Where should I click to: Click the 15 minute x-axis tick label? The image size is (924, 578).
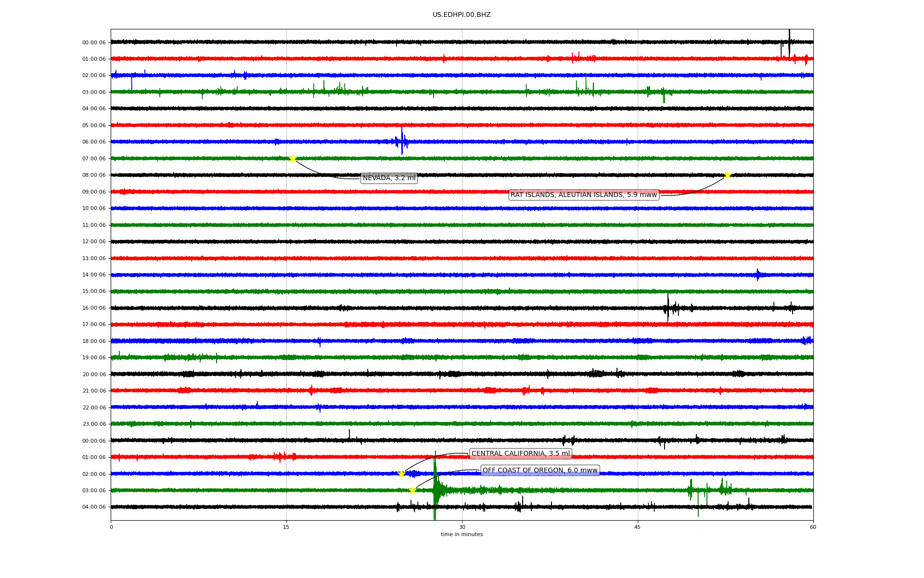(286, 527)
